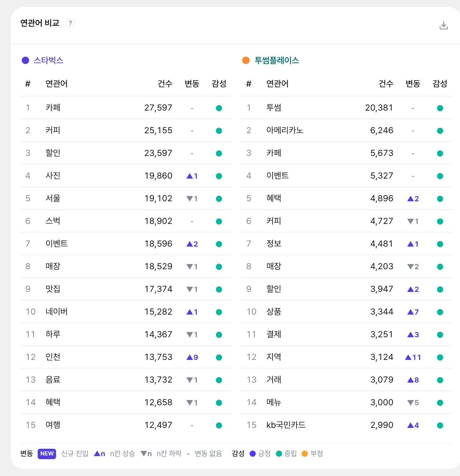This screenshot has height=476, width=460.
Task: Select the keyword 정보
Action: click(x=274, y=244)
